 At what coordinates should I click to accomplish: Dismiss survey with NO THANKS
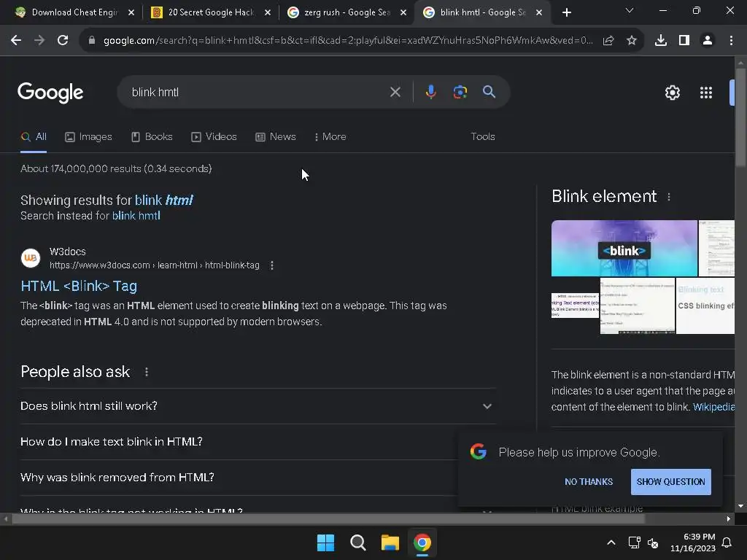pyautogui.click(x=589, y=481)
